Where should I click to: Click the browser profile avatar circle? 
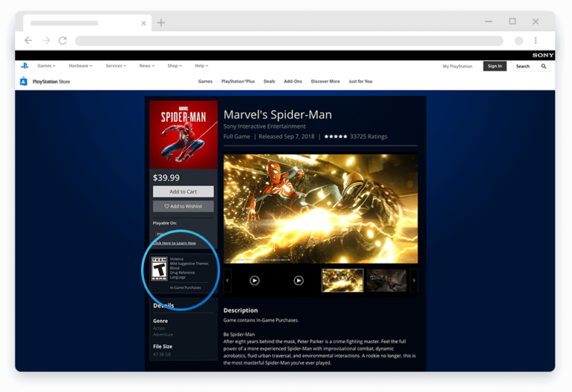pyautogui.click(x=519, y=41)
